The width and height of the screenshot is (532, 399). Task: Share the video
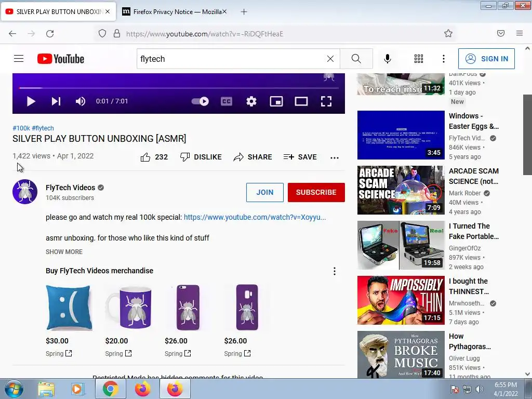click(253, 157)
